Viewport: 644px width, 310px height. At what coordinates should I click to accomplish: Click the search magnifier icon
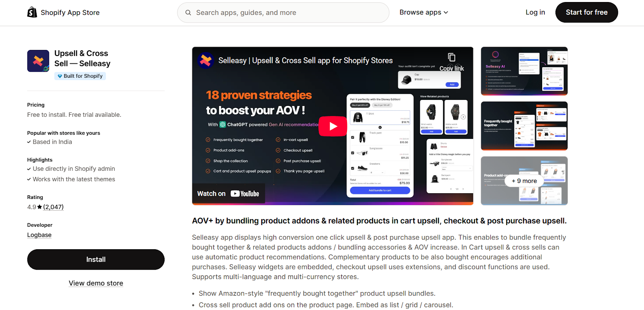[188, 12]
